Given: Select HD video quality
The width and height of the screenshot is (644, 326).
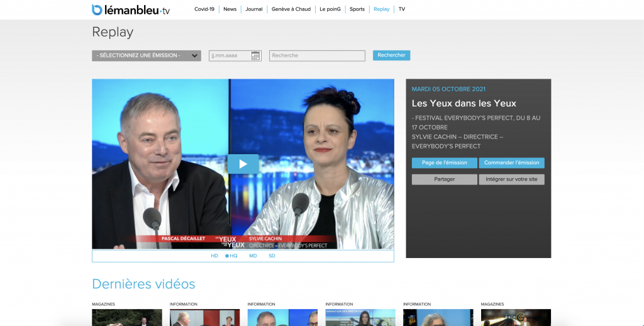Looking at the screenshot, I should tap(214, 256).
